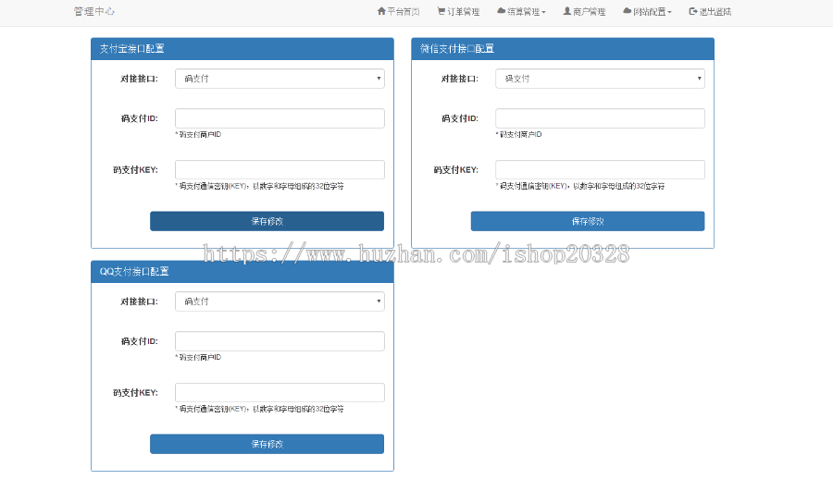Viewport: 833px width, 504px height.
Task: Click the 32位字符 KEY hint in 支付宝 panel
Action: point(260,186)
